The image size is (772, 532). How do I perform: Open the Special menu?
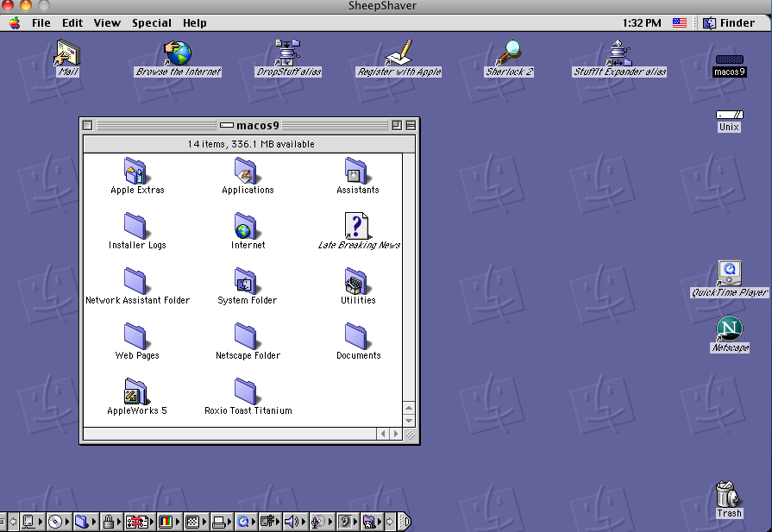point(152,23)
